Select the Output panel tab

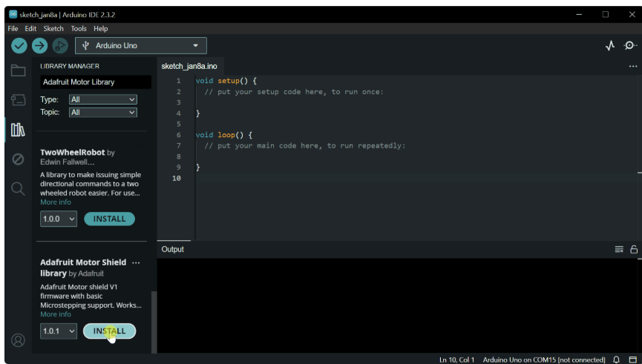click(x=173, y=249)
